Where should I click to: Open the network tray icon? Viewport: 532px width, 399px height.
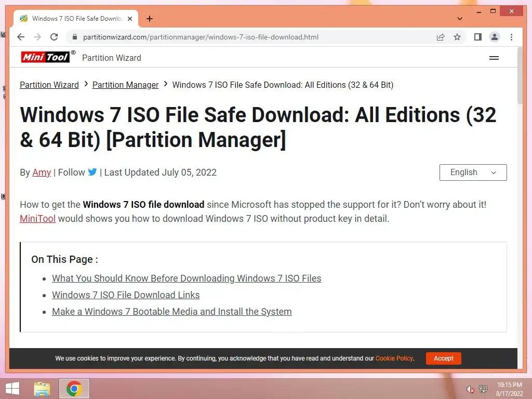click(x=483, y=389)
